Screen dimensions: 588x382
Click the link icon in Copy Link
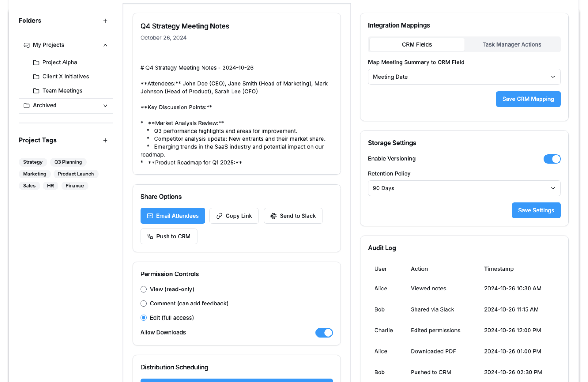(219, 216)
